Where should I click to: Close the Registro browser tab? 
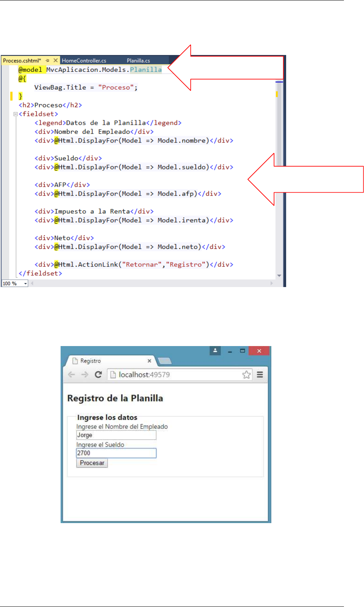149,361
